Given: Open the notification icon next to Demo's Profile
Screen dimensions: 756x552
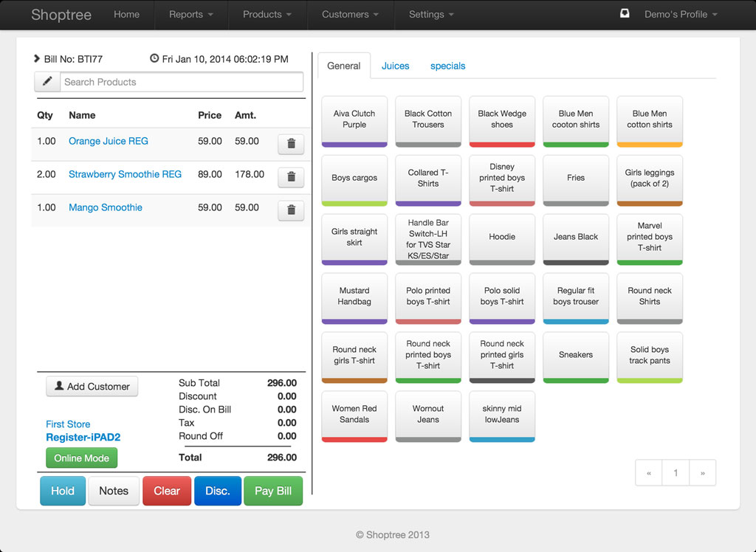Looking at the screenshot, I should [625, 13].
